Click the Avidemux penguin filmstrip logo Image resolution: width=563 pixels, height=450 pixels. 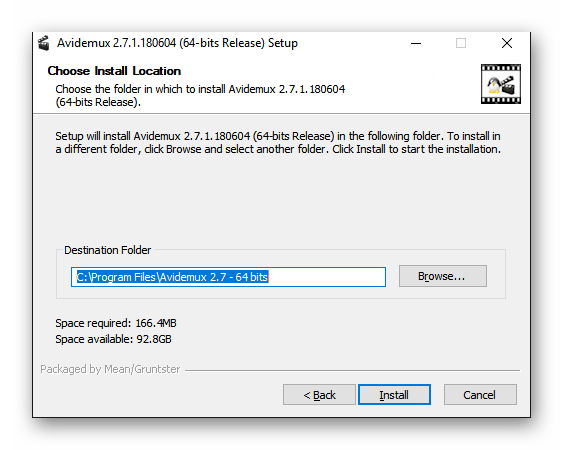click(x=501, y=84)
